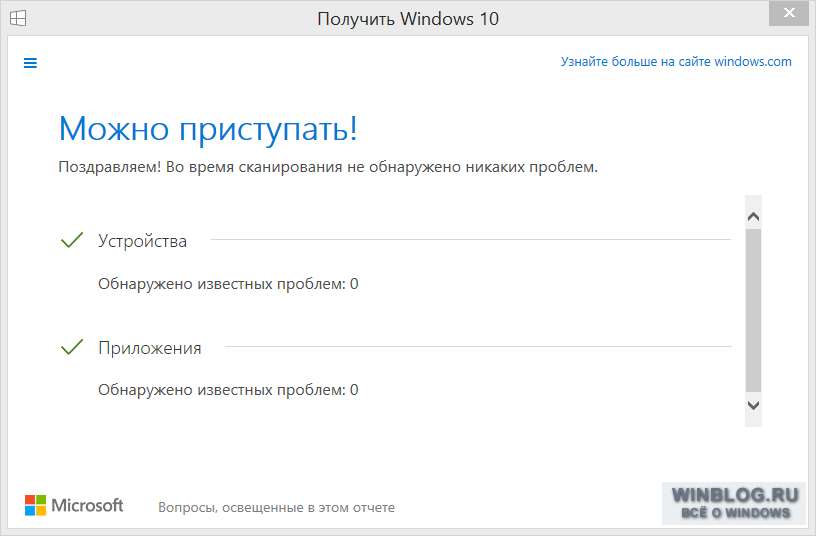This screenshot has width=816, height=536.
Task: Click scrollbar up arrow
Action: coord(753,216)
